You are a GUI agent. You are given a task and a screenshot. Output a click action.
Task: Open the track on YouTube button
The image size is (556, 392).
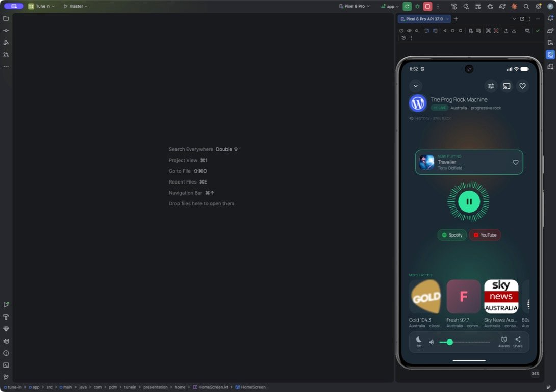pyautogui.click(x=485, y=235)
